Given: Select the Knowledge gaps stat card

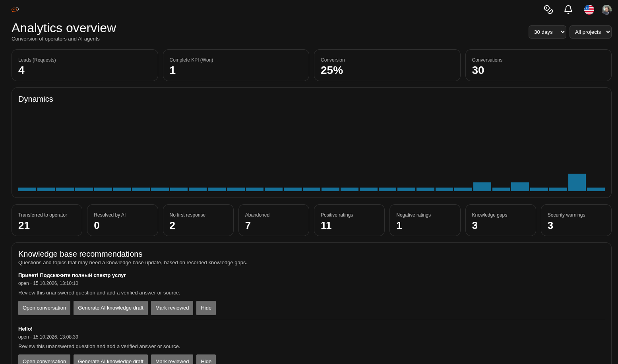Looking at the screenshot, I should tap(500, 220).
